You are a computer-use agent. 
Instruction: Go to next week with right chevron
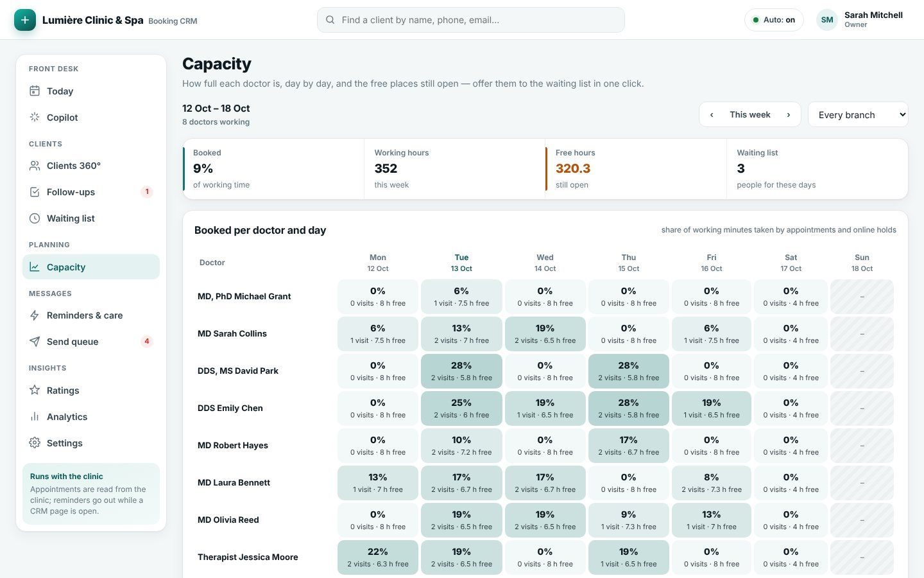tap(789, 115)
